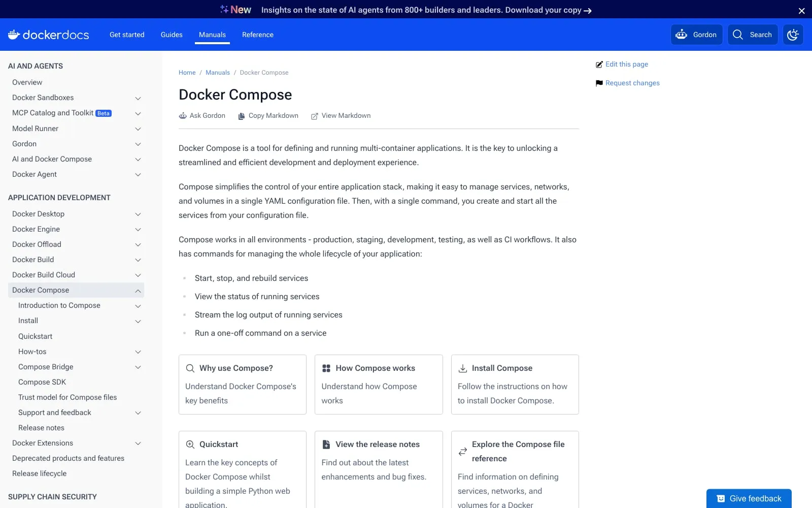Click the Beta badge on MCP Catalog

pos(104,113)
